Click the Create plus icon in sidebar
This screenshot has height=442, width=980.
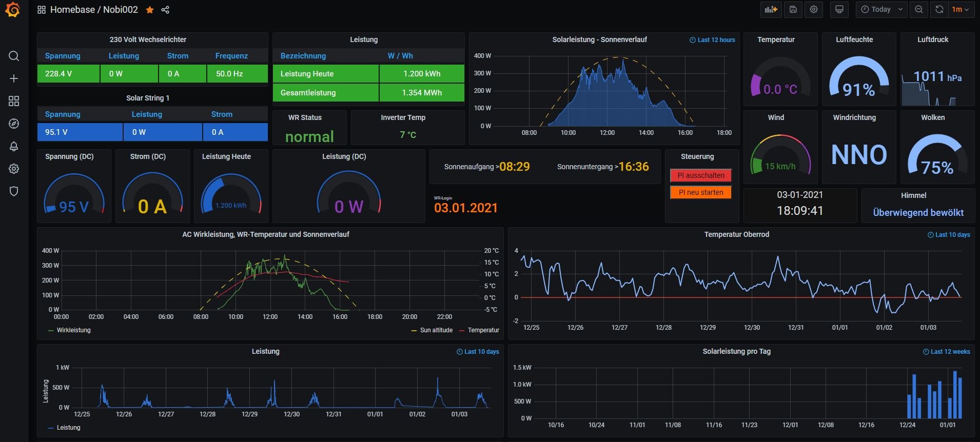tap(14, 78)
